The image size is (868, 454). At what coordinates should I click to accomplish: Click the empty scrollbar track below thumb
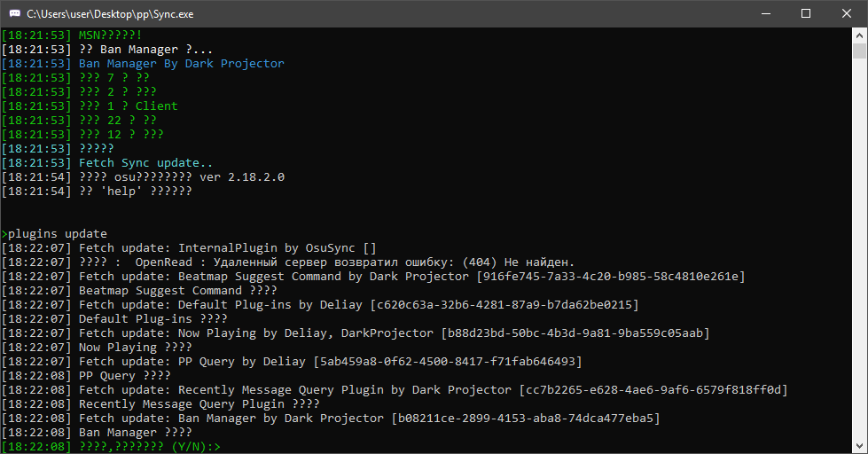(859, 249)
